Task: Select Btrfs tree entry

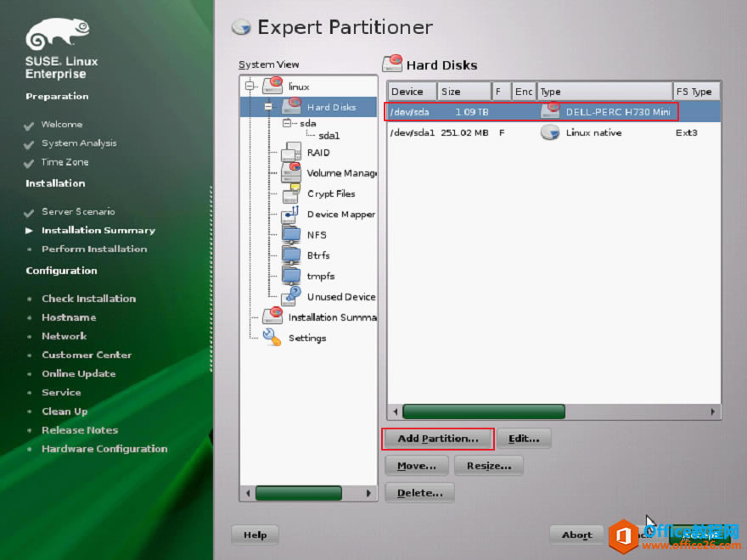Action: coord(318,255)
